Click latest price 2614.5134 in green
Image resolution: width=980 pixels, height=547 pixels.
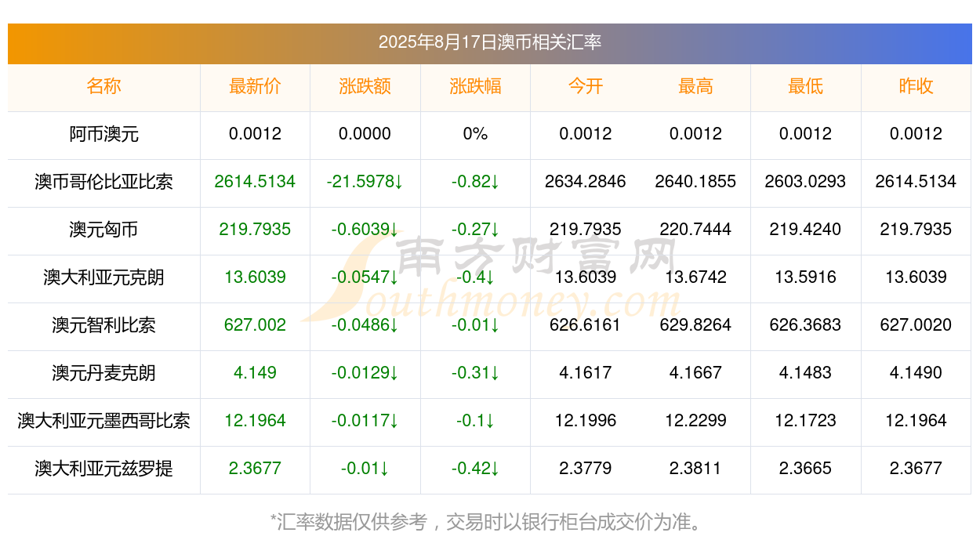click(x=255, y=182)
